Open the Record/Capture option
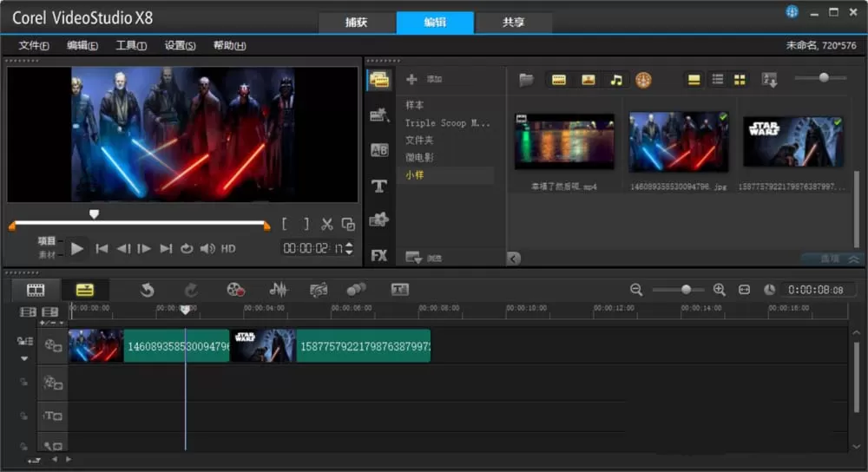Image resolution: width=868 pixels, height=472 pixels. [x=236, y=290]
